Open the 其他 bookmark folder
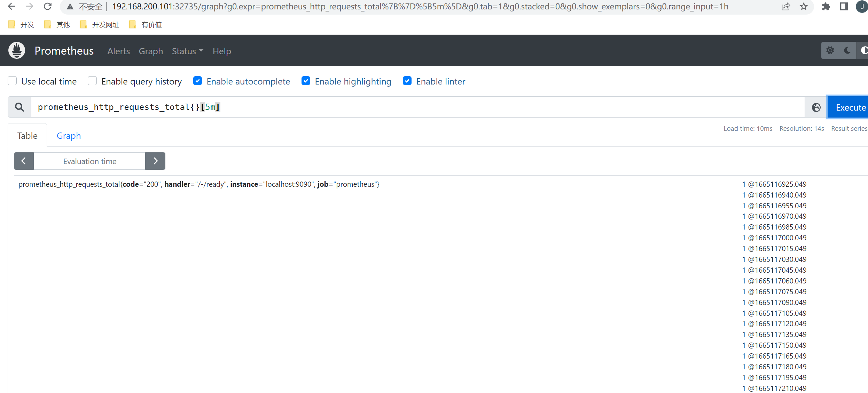868x393 pixels. (x=57, y=25)
